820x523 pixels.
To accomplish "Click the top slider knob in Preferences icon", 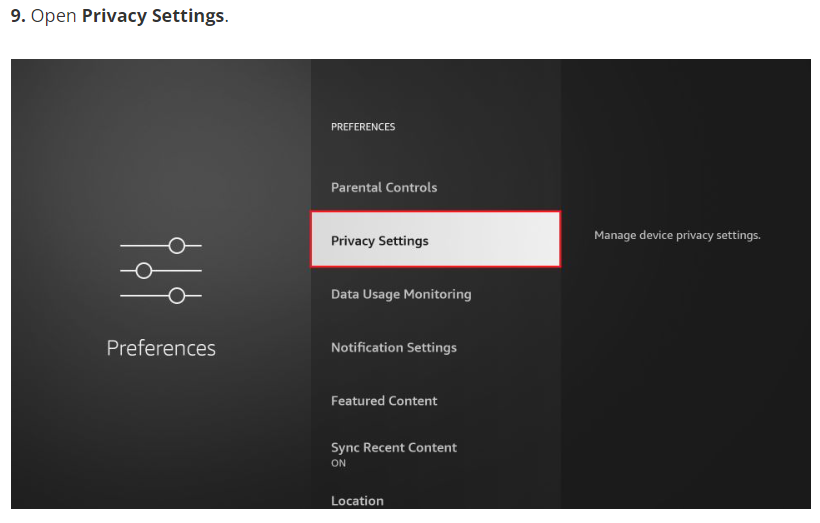I will pos(177,245).
